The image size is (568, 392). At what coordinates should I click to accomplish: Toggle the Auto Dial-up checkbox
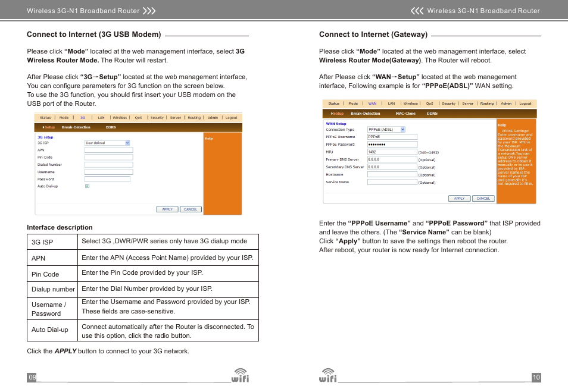[x=88, y=186]
